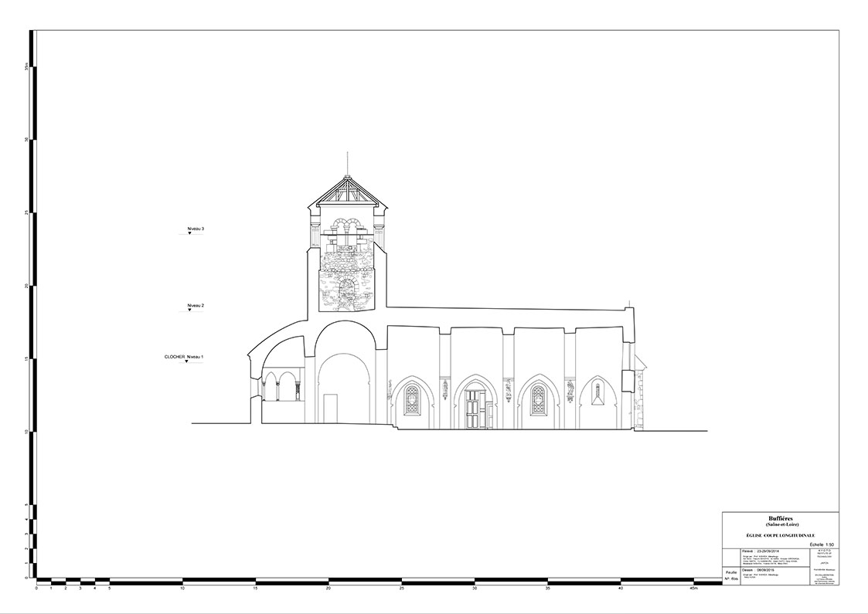Select the Niveau 2 level marker triangle
This screenshot has height=614, width=868.
click(x=189, y=310)
